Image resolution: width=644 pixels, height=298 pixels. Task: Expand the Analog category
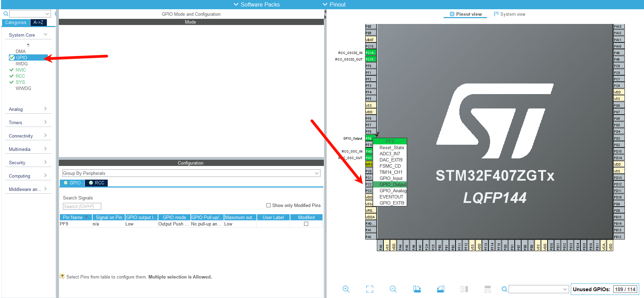(28, 109)
